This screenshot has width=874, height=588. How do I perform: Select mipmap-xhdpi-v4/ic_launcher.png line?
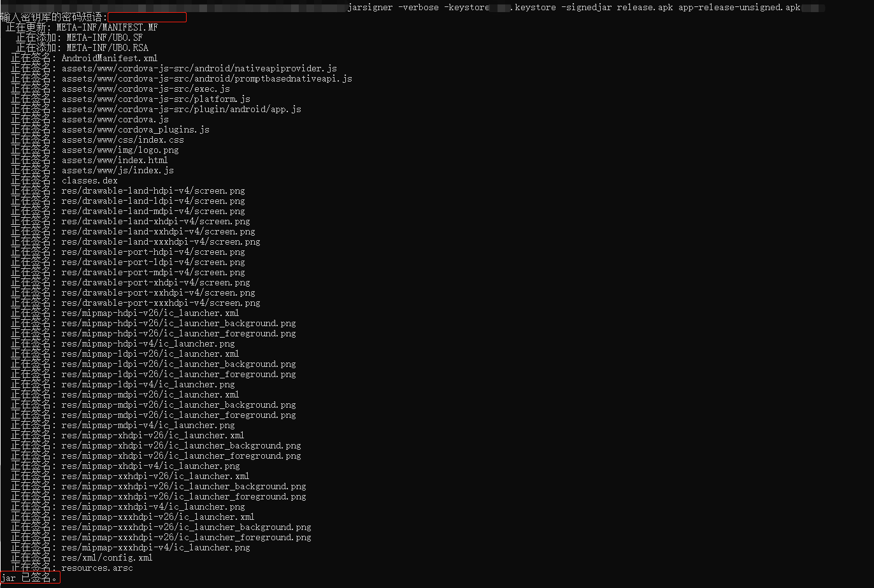125,466
